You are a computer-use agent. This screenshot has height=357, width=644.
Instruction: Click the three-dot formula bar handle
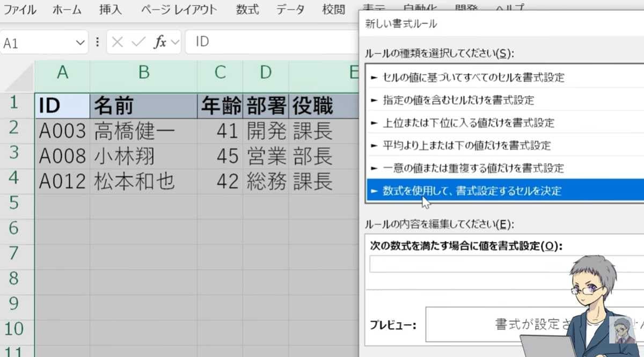97,42
